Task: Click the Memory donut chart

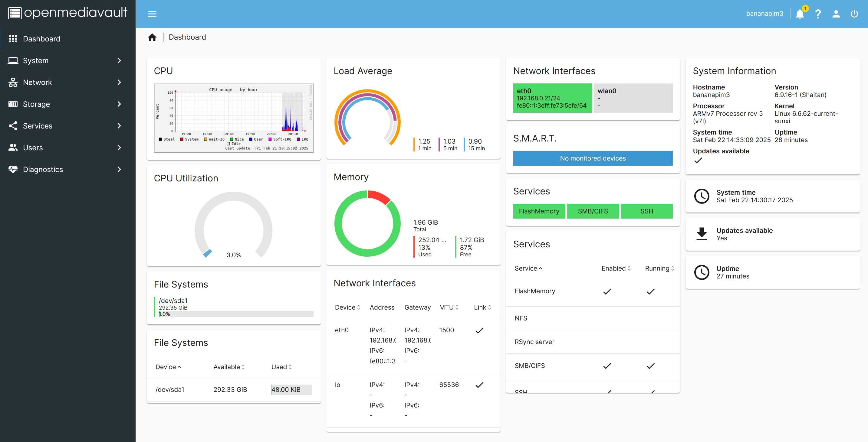Action: click(367, 223)
